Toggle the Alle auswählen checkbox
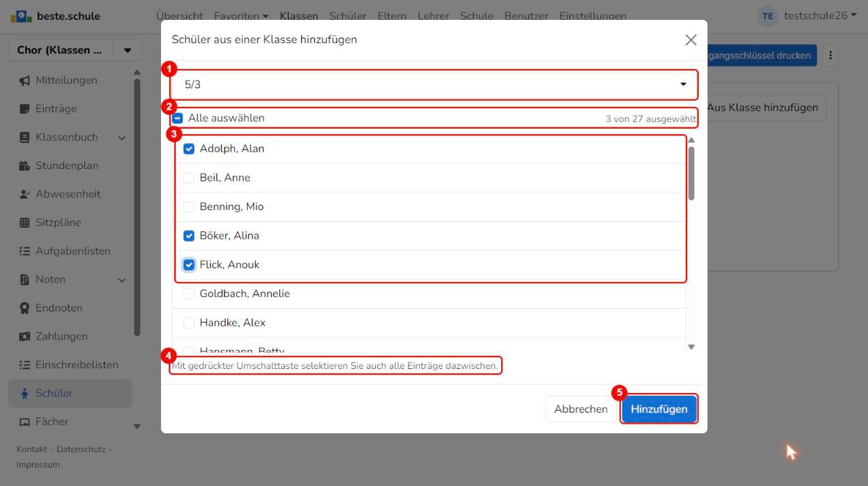 click(178, 118)
